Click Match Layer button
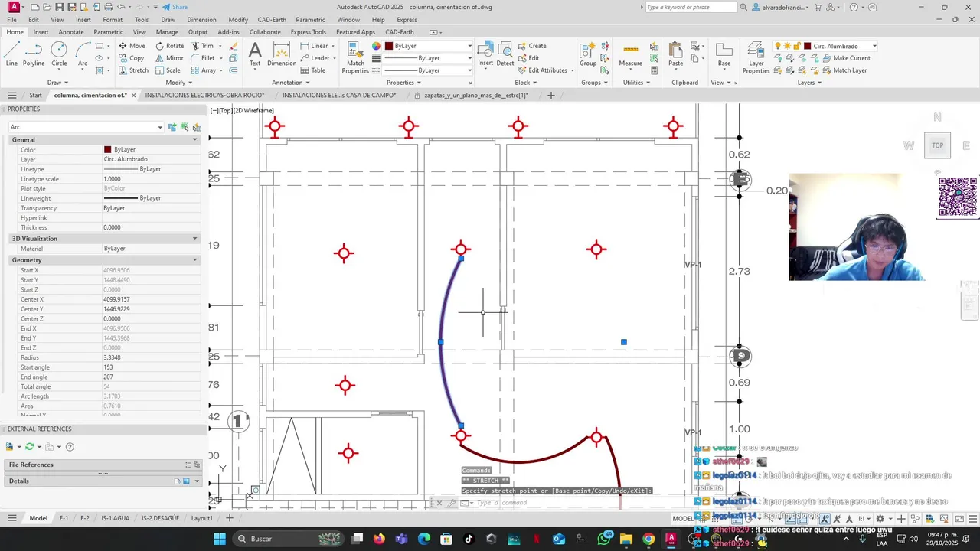This screenshot has width=980, height=551. point(844,70)
